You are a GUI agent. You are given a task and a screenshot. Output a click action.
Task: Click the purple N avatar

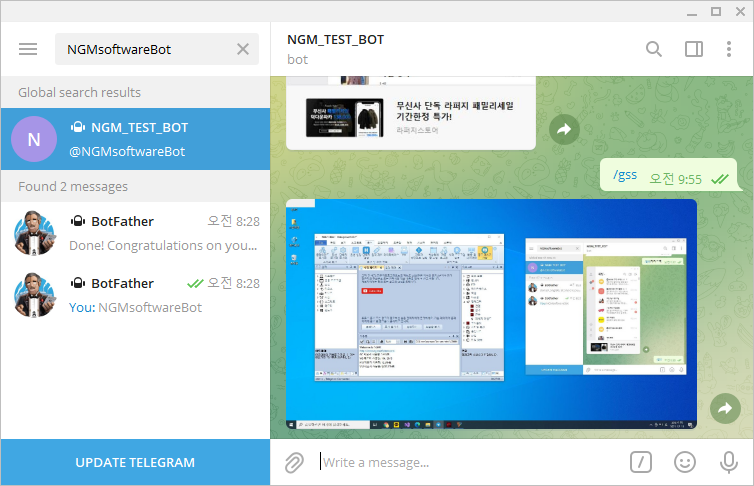pos(34,139)
